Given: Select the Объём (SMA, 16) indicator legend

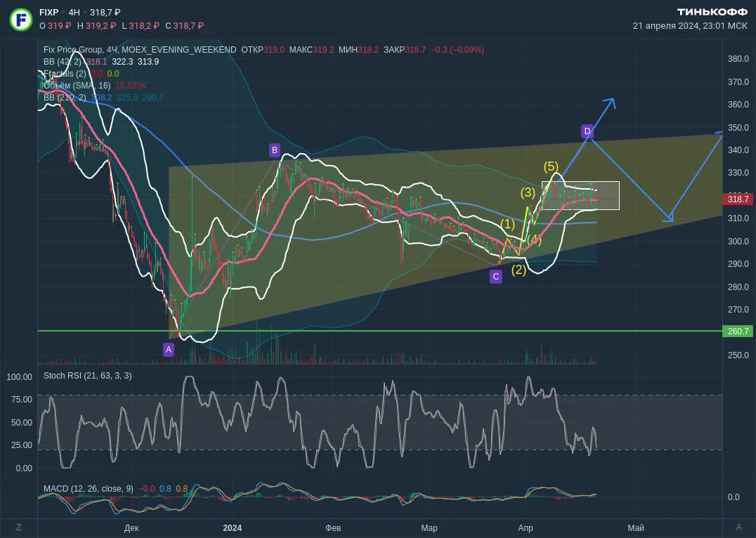Looking at the screenshot, I should (77, 85).
